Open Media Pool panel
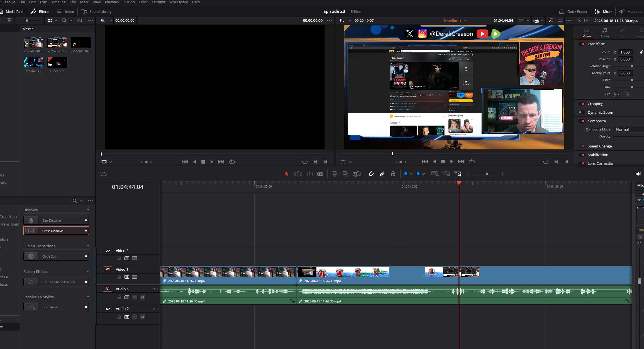The image size is (644, 349). click(x=12, y=11)
